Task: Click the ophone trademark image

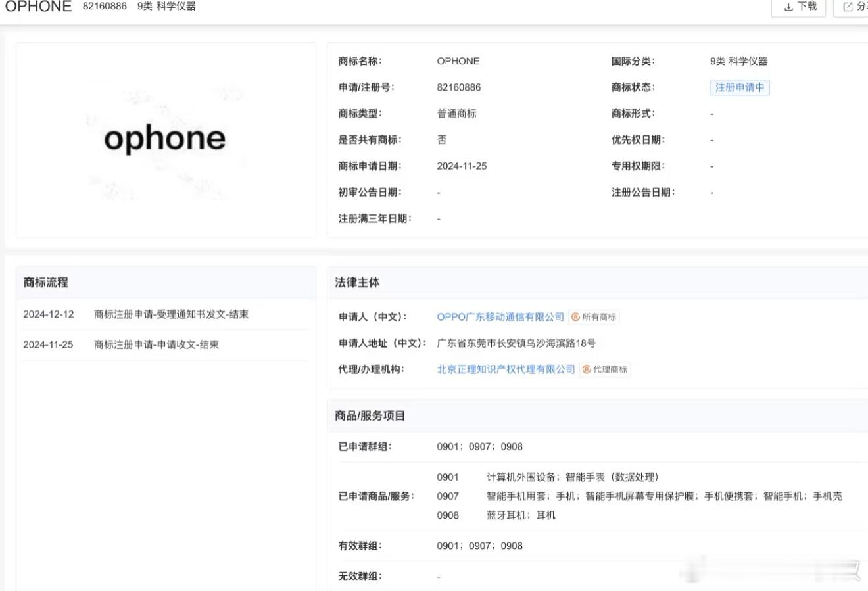Action: tap(166, 139)
